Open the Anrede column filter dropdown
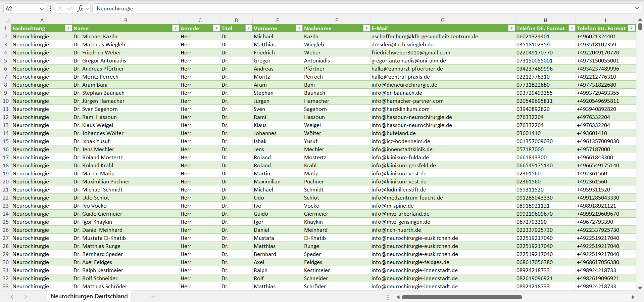Image resolution: width=644 pixels, height=302 pixels. [x=216, y=28]
